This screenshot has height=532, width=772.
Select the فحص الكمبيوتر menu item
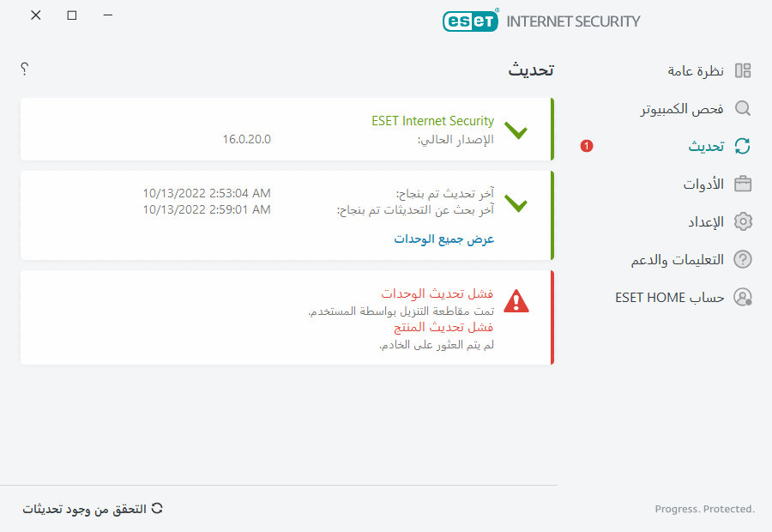click(x=683, y=109)
